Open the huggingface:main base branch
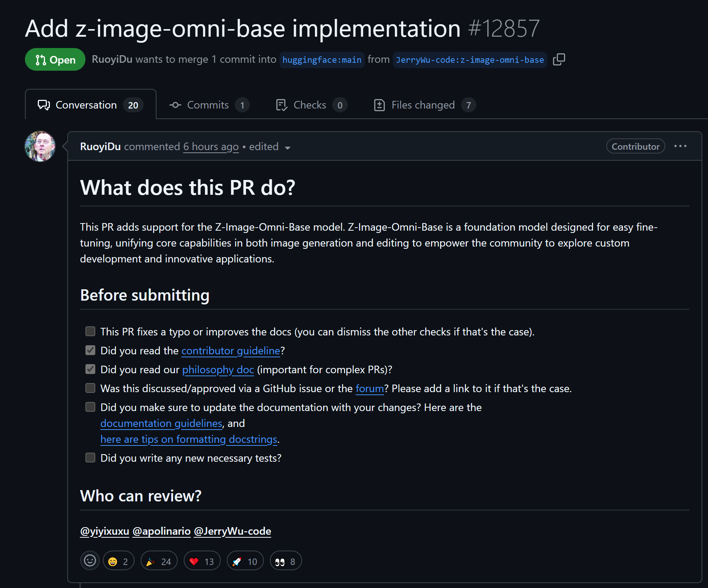Image resolution: width=708 pixels, height=588 pixels. 322,60
